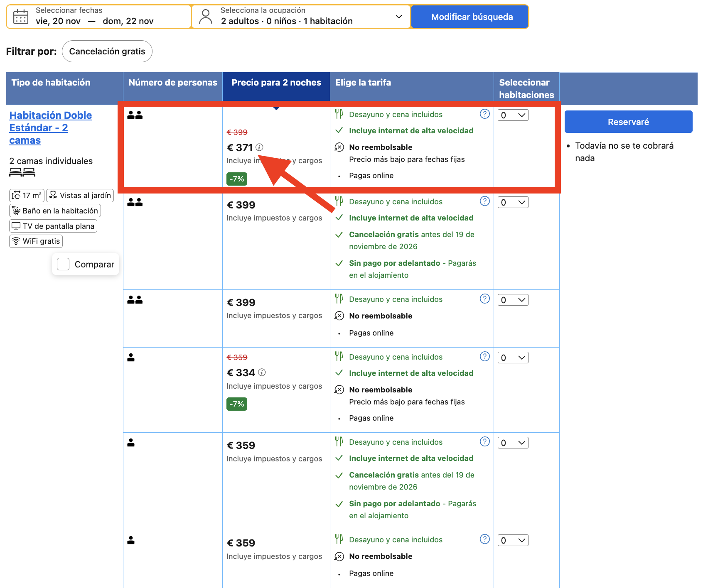Open the date picker showing vie, 20 nov

pyautogui.click(x=98, y=17)
